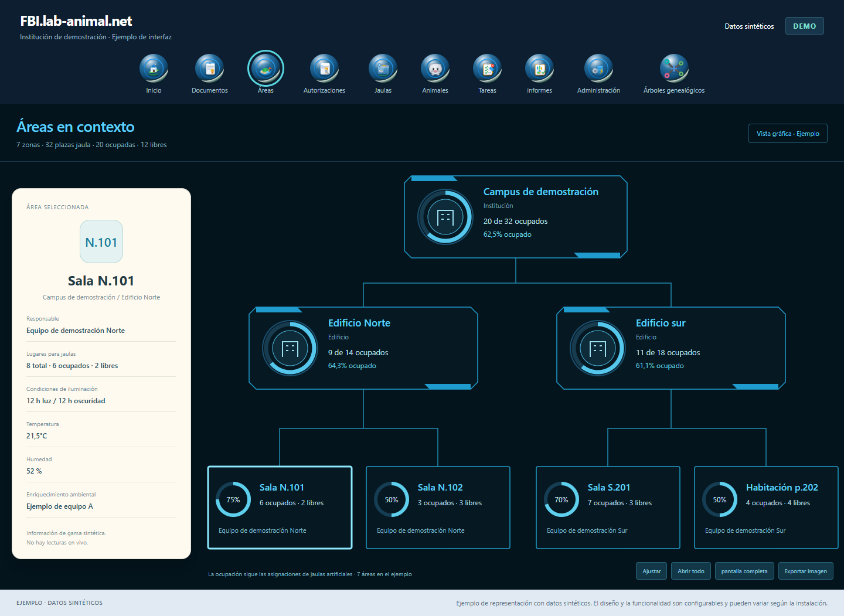Image resolution: width=844 pixels, height=616 pixels.
Task: Open the Documentos icon
Action: (209, 69)
